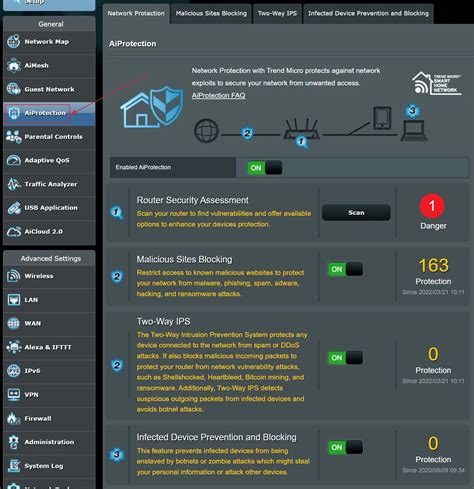Viewport: 474px width, 489px height.
Task: Click the Trend Micro Smart Home Network logo
Action: pyautogui.click(x=437, y=83)
